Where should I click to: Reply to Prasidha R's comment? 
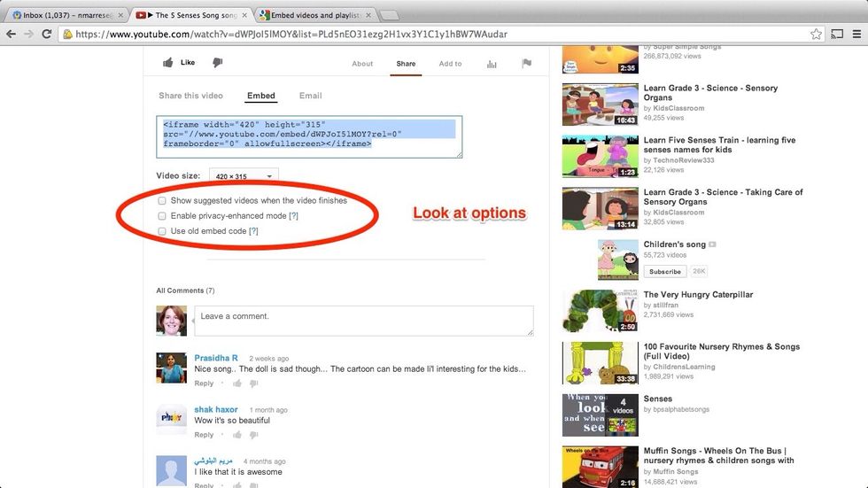[204, 383]
